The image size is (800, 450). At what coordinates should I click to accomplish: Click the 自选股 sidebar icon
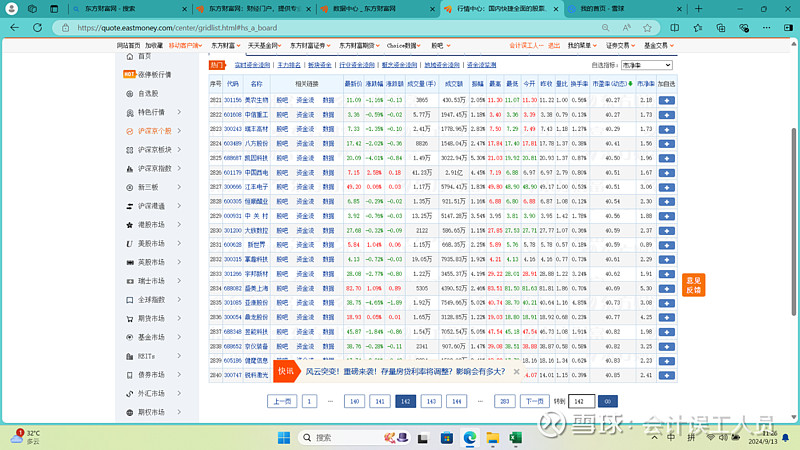coord(130,94)
